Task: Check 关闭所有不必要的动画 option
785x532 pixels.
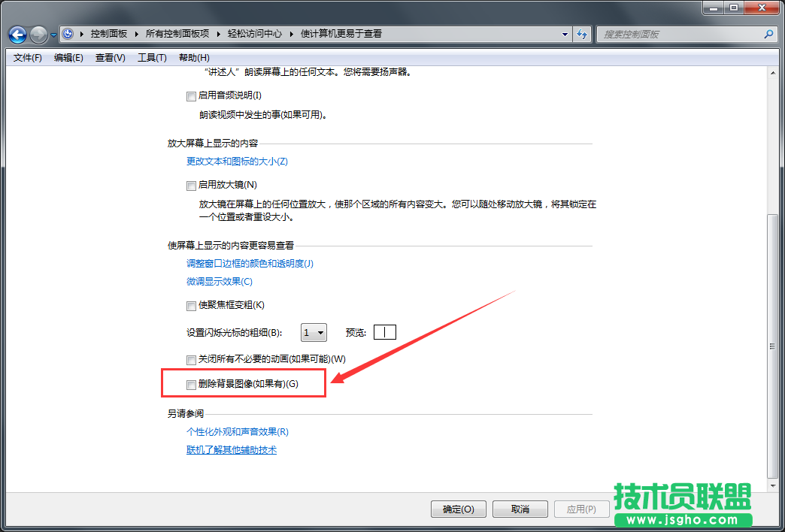Action: 191,360
